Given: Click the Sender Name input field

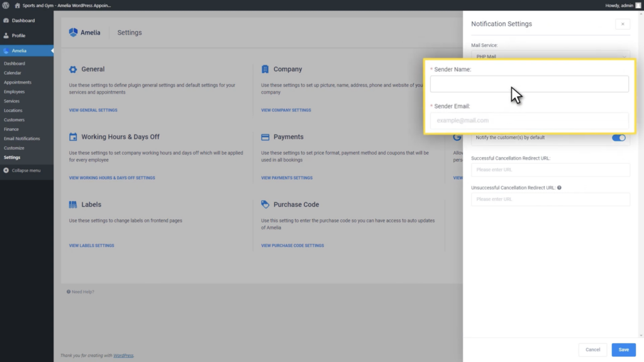Looking at the screenshot, I should pyautogui.click(x=529, y=84).
